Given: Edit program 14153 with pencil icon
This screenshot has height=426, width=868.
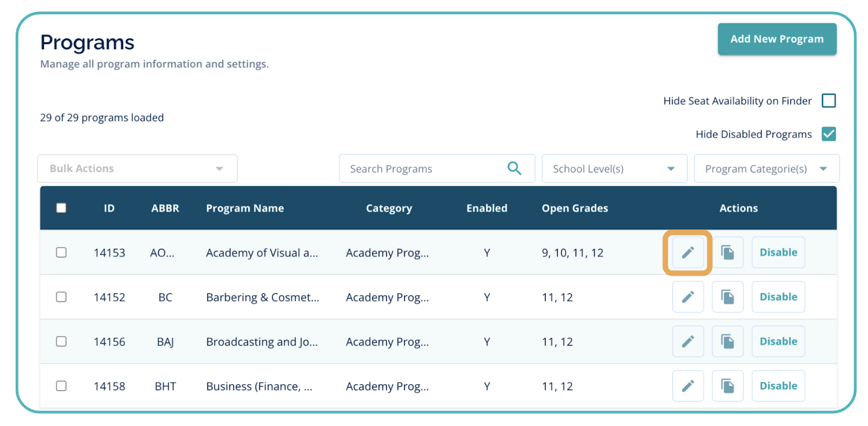Looking at the screenshot, I should coord(687,253).
